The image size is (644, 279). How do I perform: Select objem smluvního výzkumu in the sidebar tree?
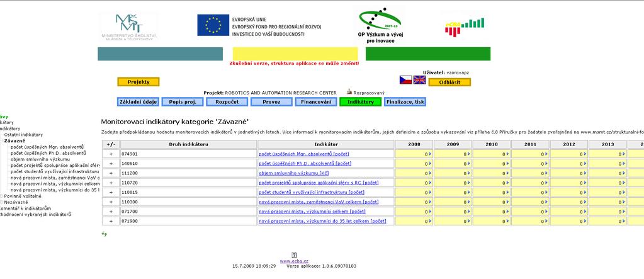pyautogui.click(x=40, y=159)
